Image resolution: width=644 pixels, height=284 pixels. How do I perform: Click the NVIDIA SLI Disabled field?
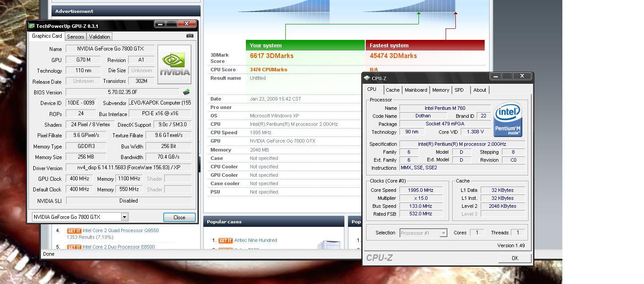tap(129, 201)
